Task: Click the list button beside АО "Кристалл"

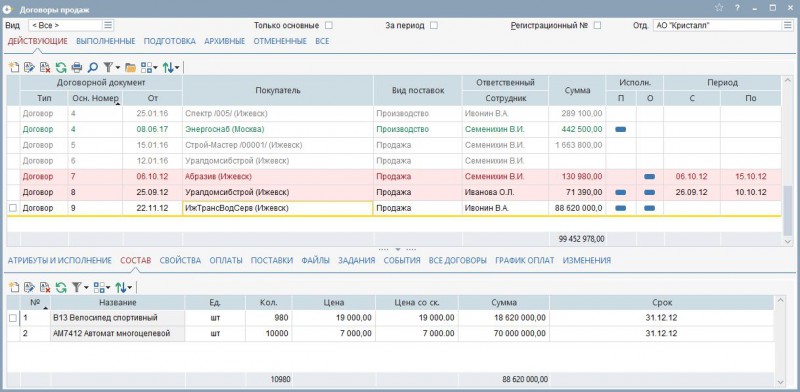Action: point(787,25)
